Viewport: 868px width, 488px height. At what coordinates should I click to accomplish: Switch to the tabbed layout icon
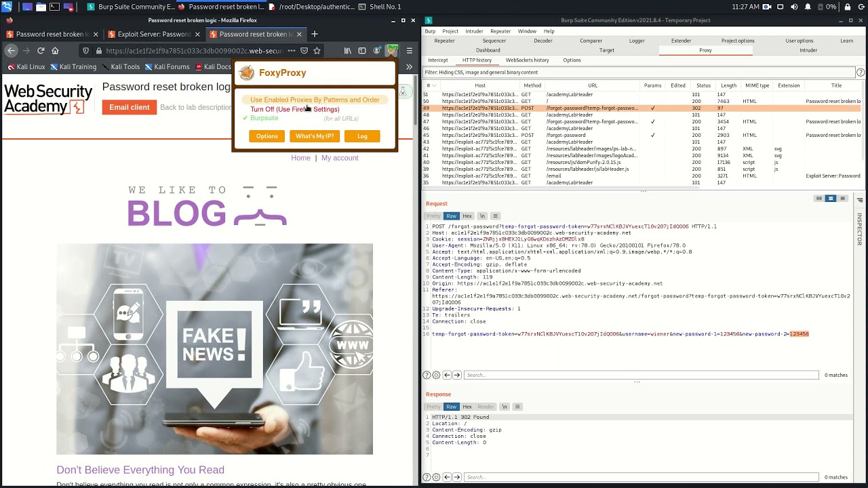click(x=843, y=199)
